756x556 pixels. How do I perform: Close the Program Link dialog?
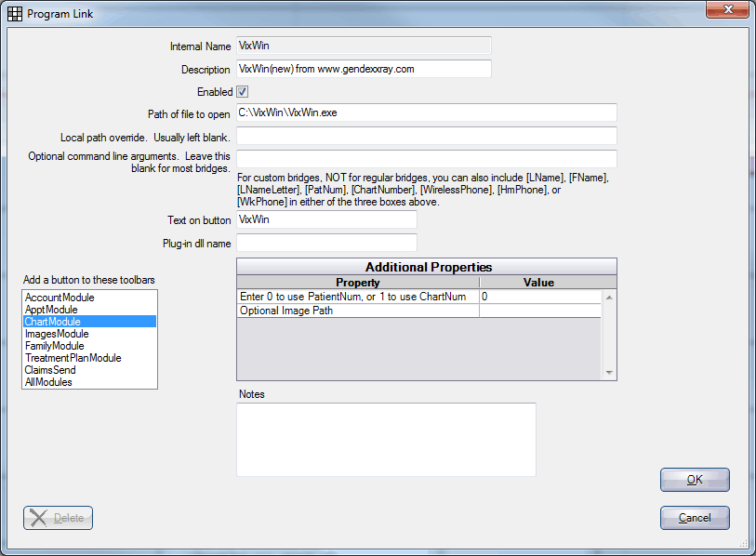point(727,9)
